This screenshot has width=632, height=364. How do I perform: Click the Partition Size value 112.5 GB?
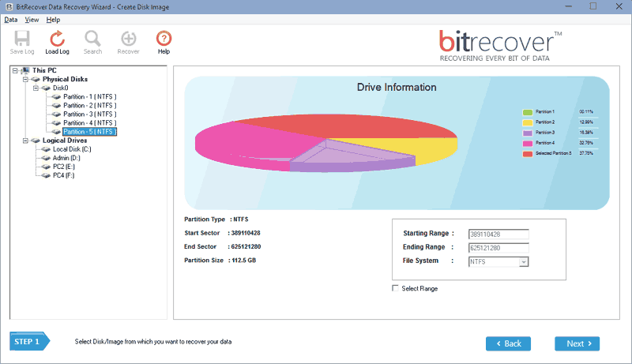(x=243, y=261)
